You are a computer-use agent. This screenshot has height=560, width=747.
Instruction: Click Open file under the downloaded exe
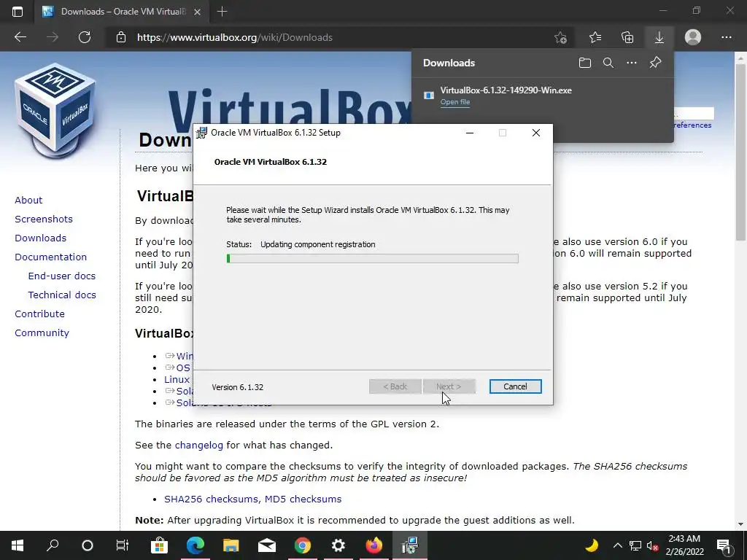(455, 102)
